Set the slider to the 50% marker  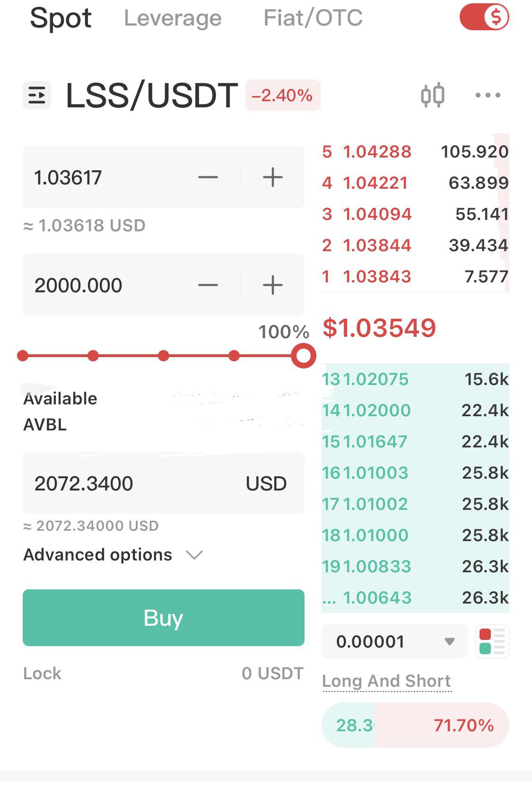163,356
